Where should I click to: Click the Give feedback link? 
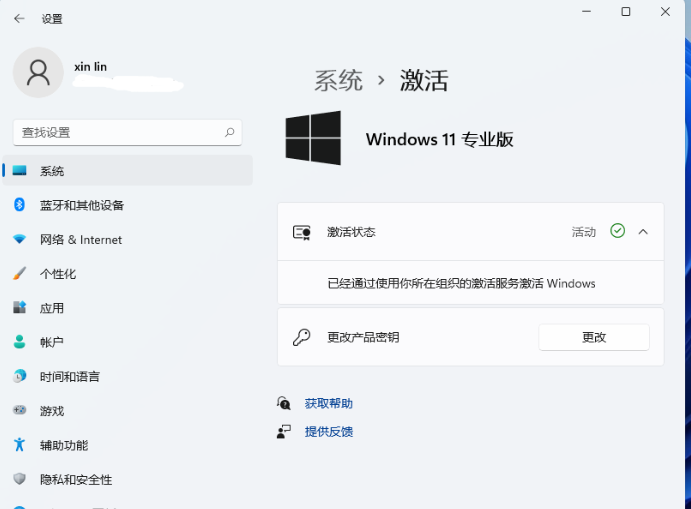(x=329, y=432)
